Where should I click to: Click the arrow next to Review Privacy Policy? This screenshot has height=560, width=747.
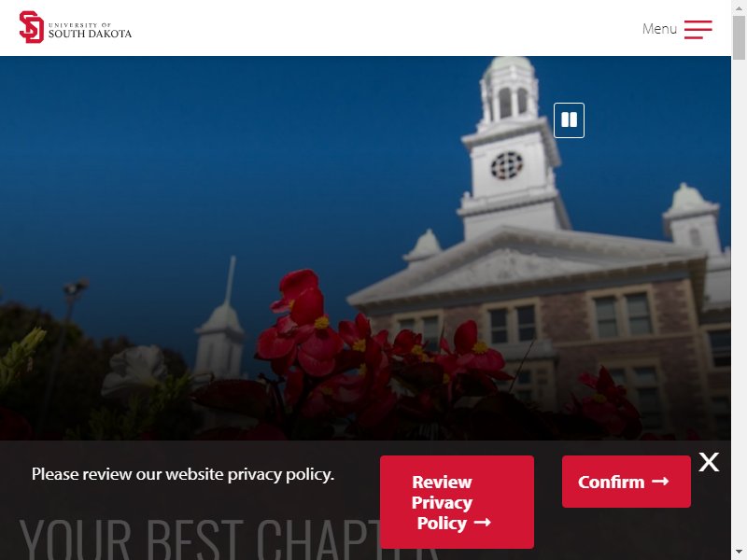point(482,523)
